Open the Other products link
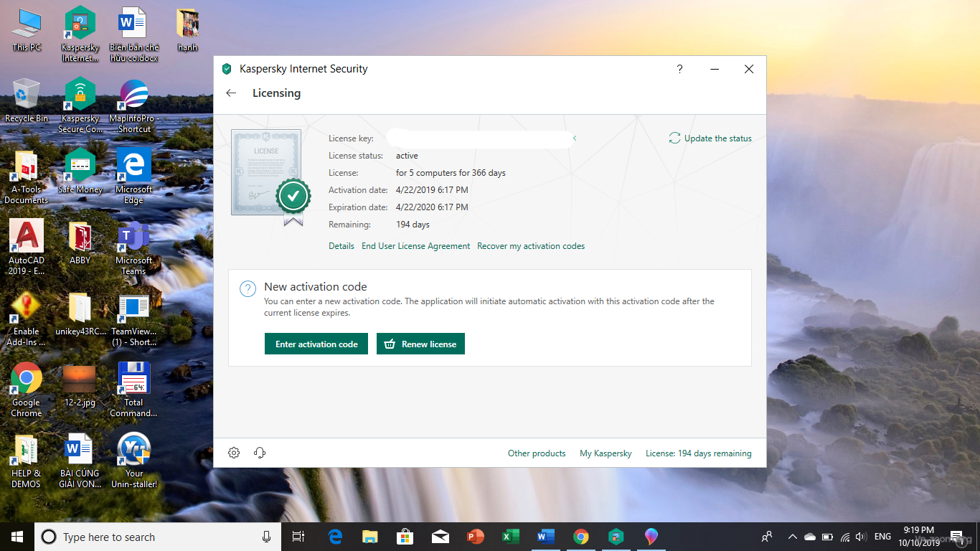 537,453
